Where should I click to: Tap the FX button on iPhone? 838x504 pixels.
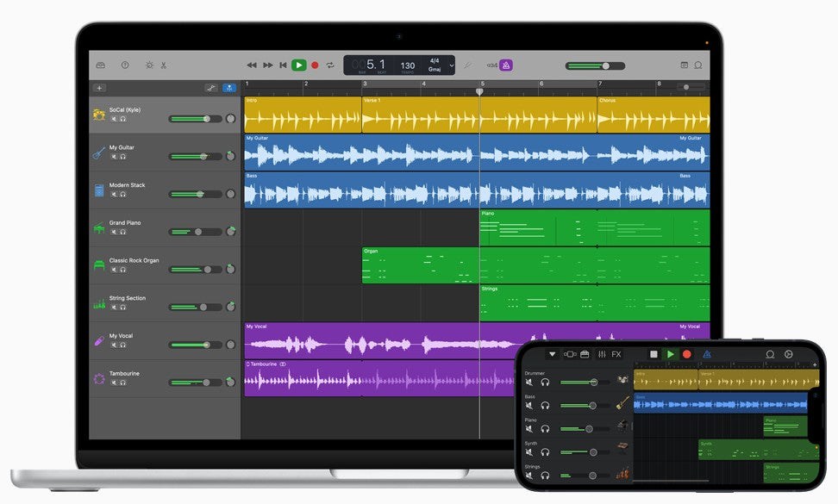click(616, 354)
